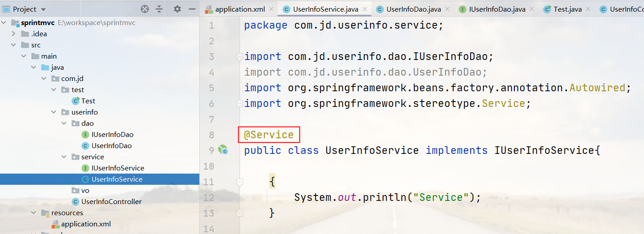Close the IUserInfoDao.java tab

[x=532, y=9]
